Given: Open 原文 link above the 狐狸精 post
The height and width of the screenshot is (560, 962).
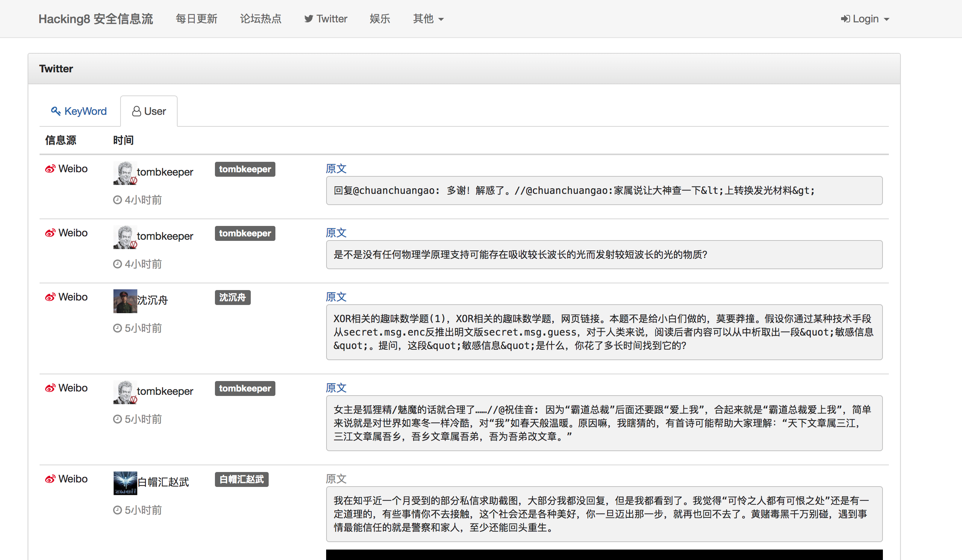Looking at the screenshot, I should [x=336, y=388].
